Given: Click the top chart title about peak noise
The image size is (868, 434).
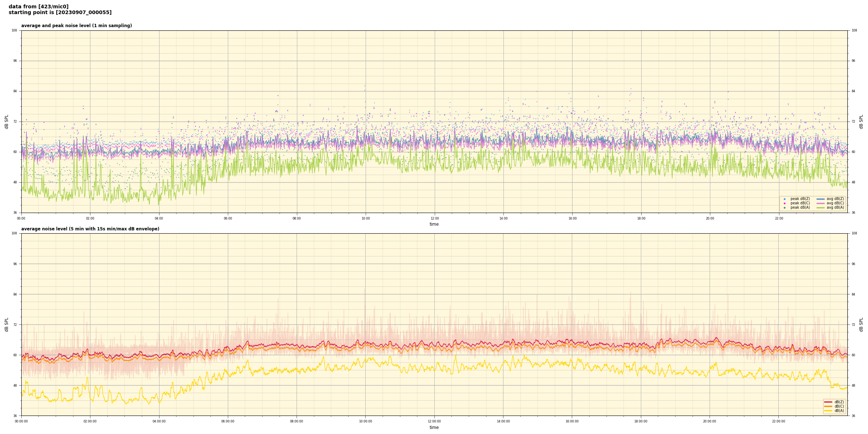Looking at the screenshot, I should tap(76, 26).
